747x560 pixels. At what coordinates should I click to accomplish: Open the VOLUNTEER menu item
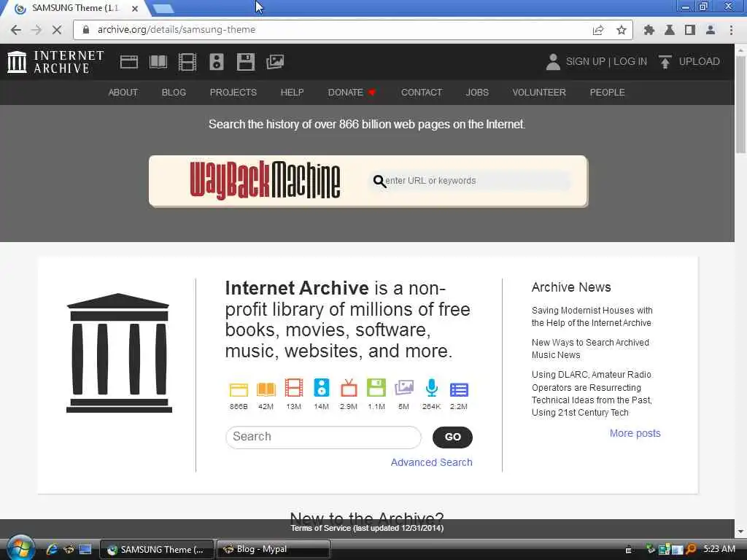click(x=539, y=93)
